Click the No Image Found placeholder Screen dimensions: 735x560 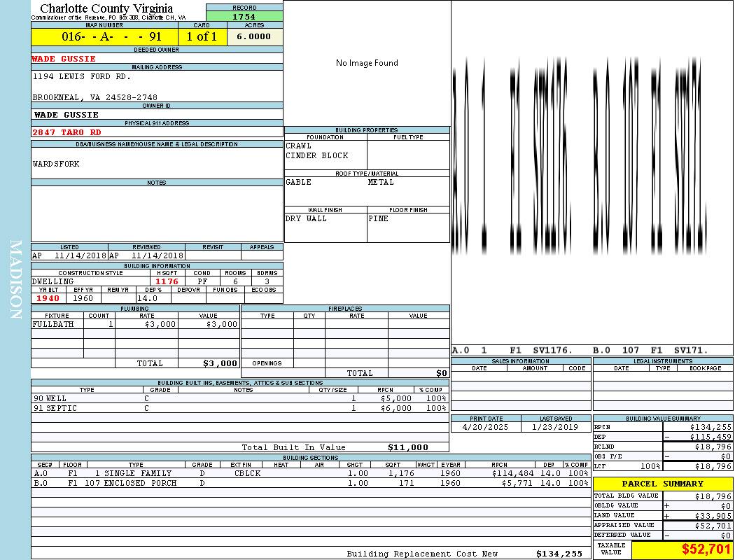point(367,63)
